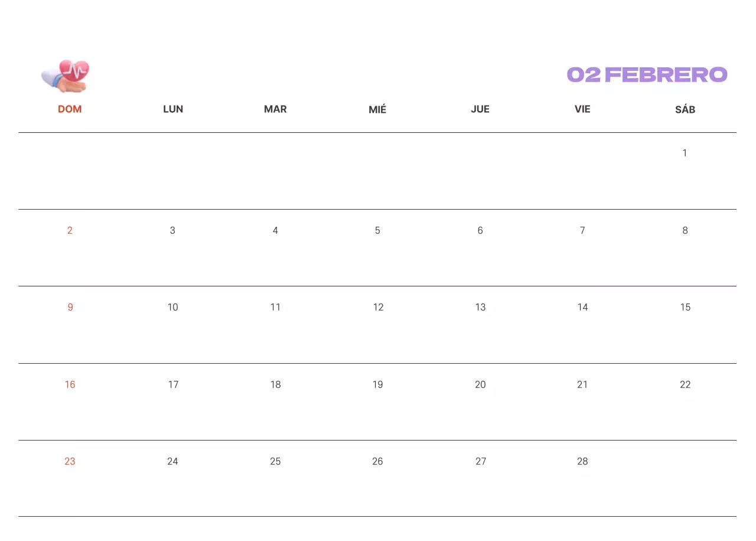The image size is (756, 541).
Task: Select date 8 in the calendar
Action: (x=685, y=230)
